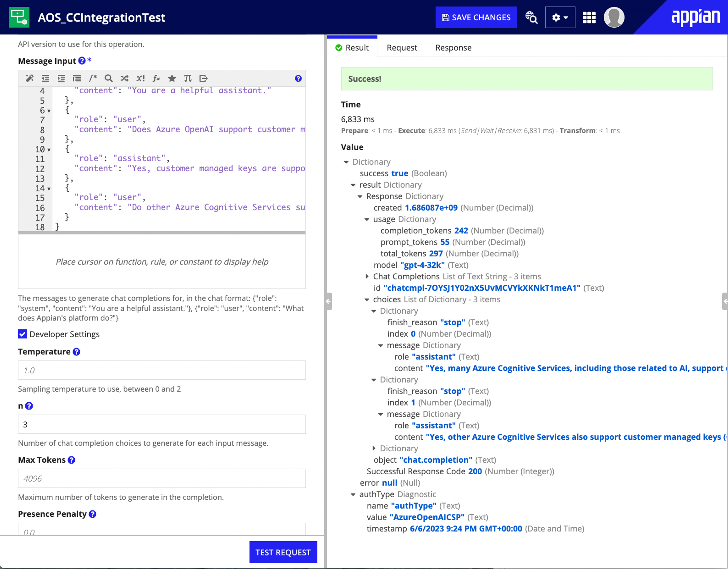
Task: Click the object value "chat.completion"
Action: point(436,460)
